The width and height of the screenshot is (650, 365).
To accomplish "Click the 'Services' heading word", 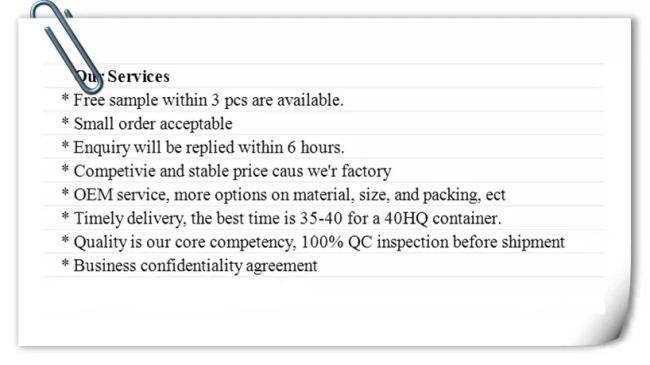I will pos(138,76).
